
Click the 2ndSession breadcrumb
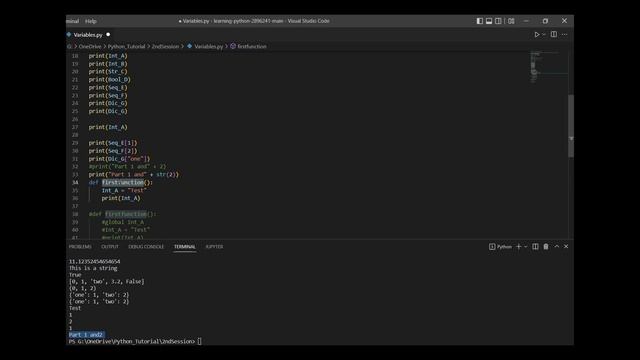(x=165, y=47)
